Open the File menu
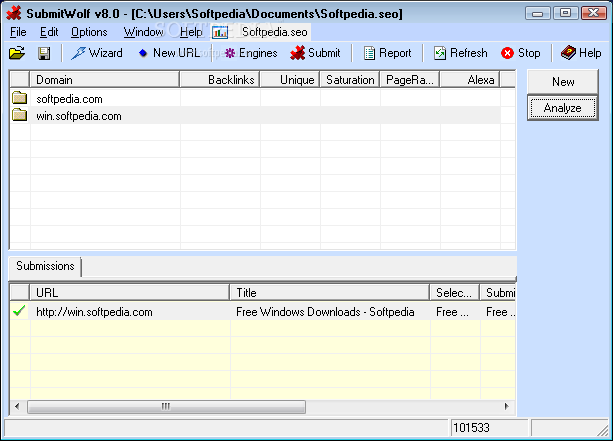 tap(18, 32)
